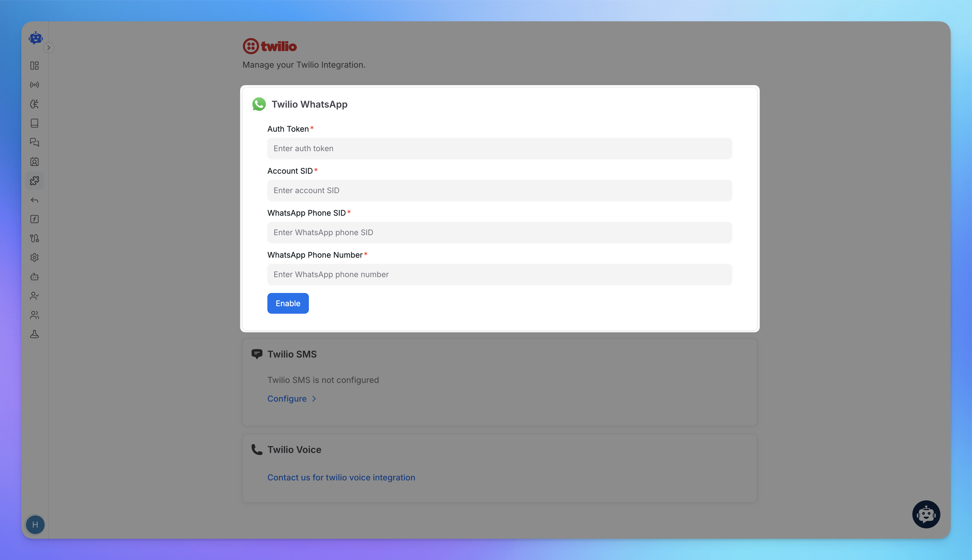Open Contact us for twilio voice integration
Image resolution: width=972 pixels, height=560 pixels.
pyautogui.click(x=341, y=477)
